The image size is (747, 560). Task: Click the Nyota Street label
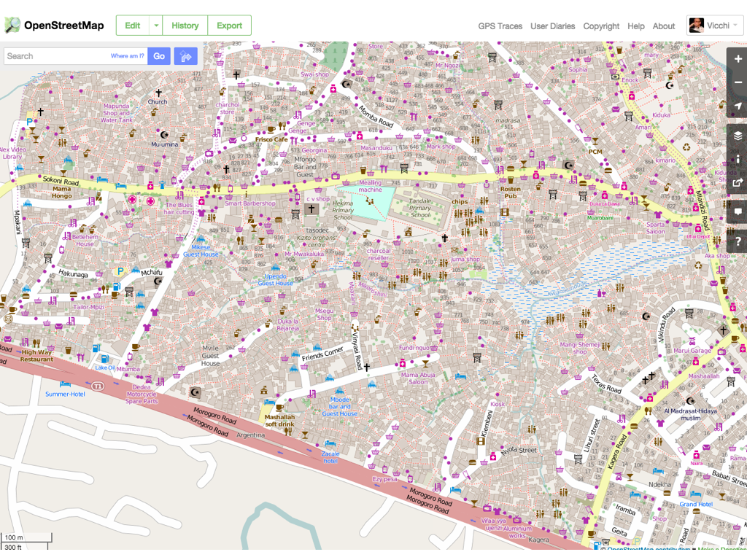(x=519, y=450)
